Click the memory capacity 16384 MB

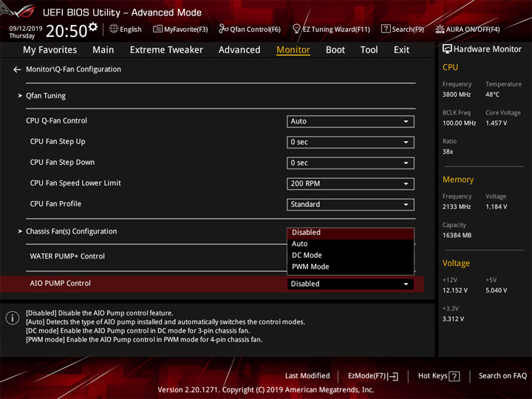pos(457,236)
